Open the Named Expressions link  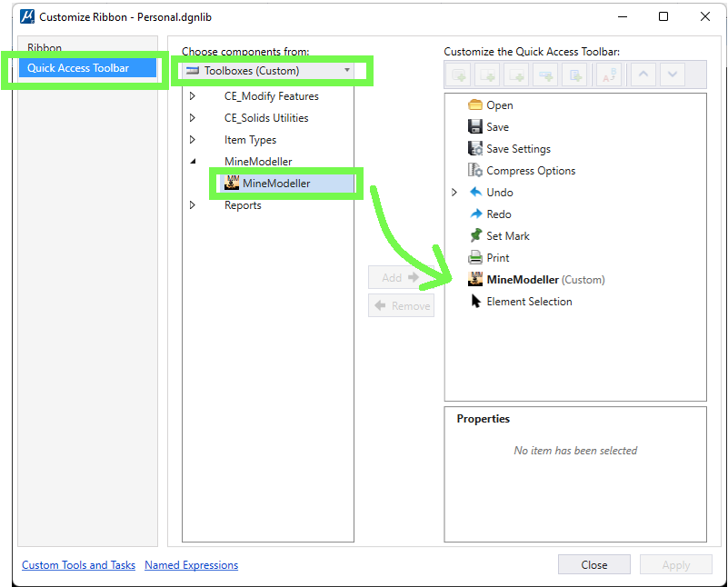[x=191, y=565]
